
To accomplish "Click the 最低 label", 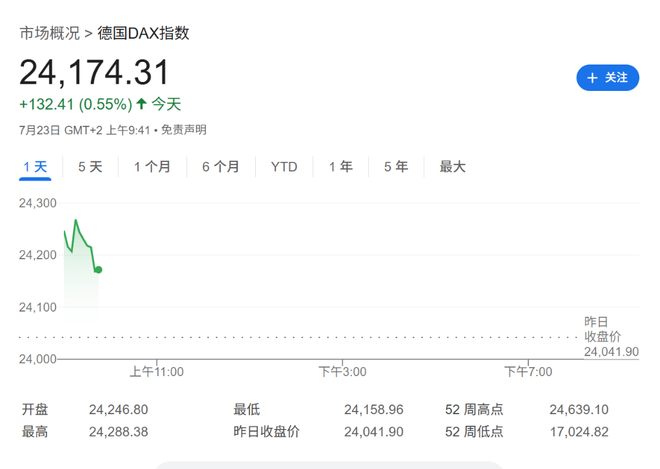I will pos(247,410).
